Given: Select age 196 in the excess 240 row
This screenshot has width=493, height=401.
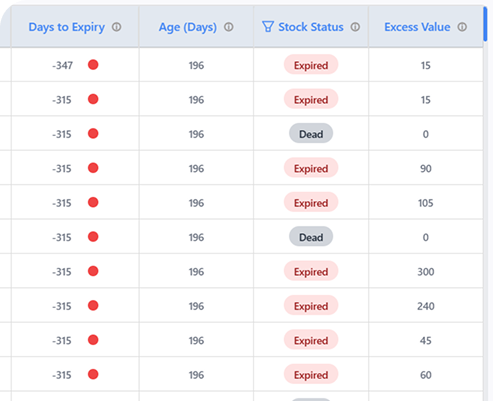Looking at the screenshot, I should (x=196, y=306).
